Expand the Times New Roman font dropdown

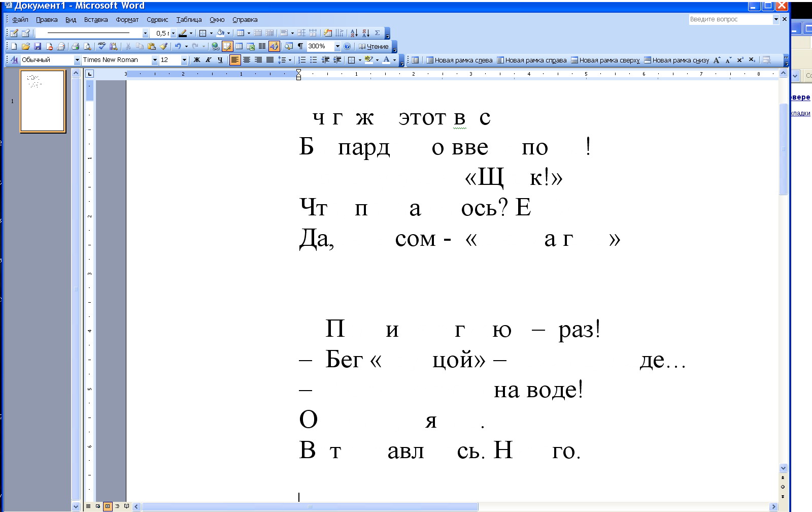(154, 60)
